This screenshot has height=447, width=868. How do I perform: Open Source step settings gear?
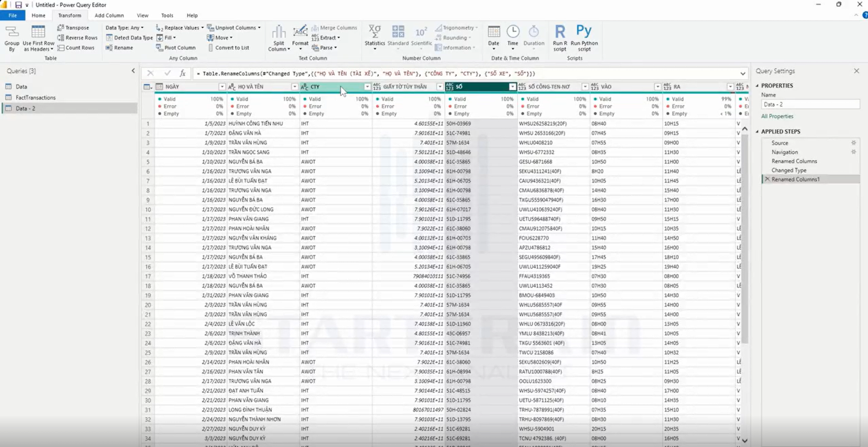854,143
